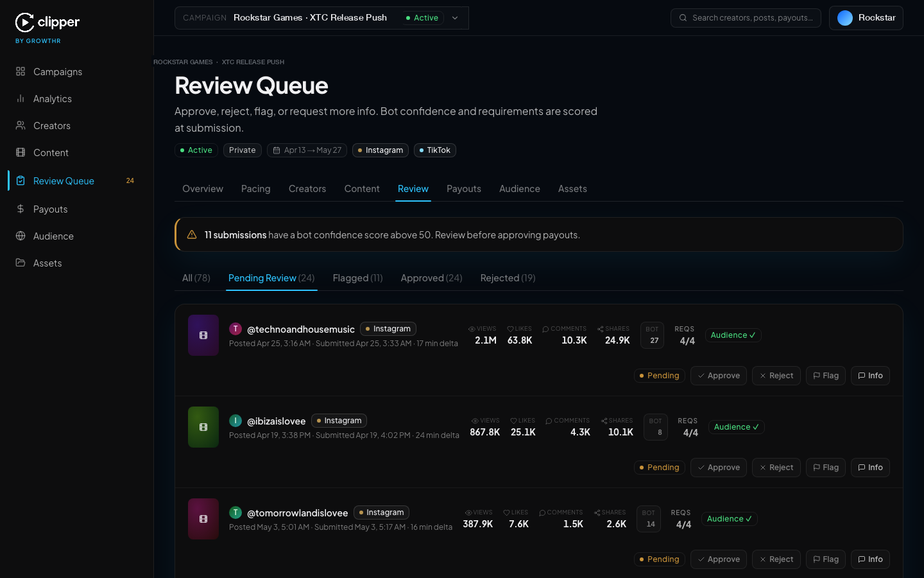Show Flagged (11) submissions

click(x=358, y=278)
